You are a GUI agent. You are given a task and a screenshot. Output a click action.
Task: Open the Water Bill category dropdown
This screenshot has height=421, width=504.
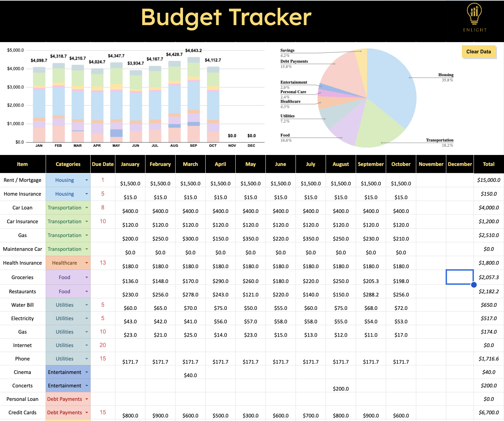click(x=87, y=305)
